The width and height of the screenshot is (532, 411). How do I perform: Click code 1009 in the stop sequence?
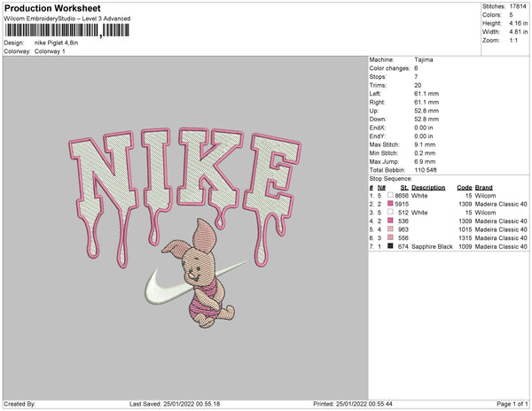click(x=465, y=246)
